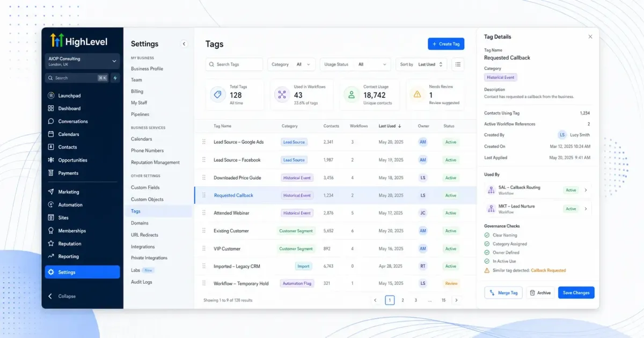Click drag handle for Lead Source – Google Ads
Image resolution: width=644 pixels, height=338 pixels.
pos(204,142)
